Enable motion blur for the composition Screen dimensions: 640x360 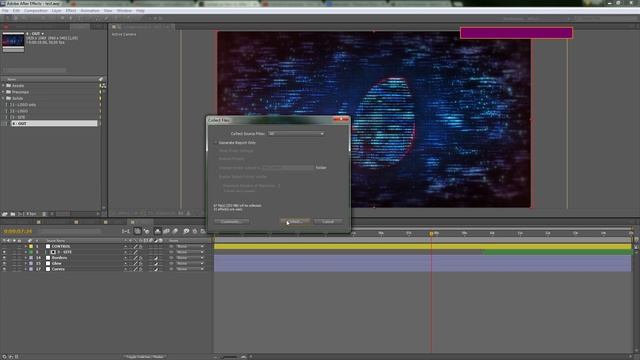point(176,231)
